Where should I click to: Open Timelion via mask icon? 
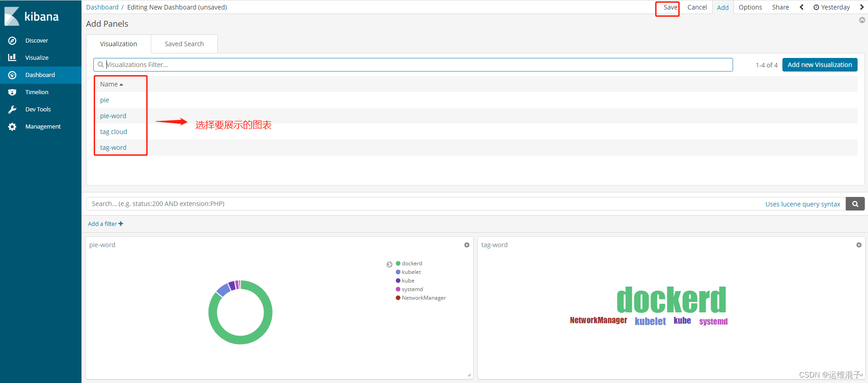12,92
